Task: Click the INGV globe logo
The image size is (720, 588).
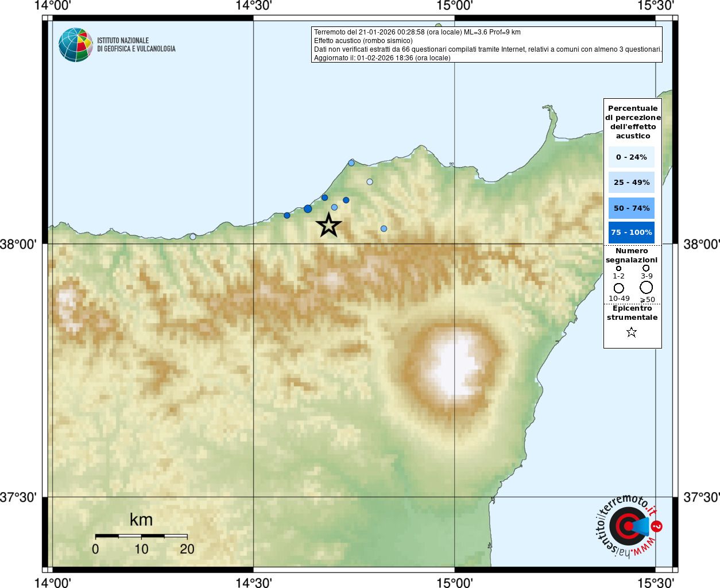Action: click(x=76, y=45)
